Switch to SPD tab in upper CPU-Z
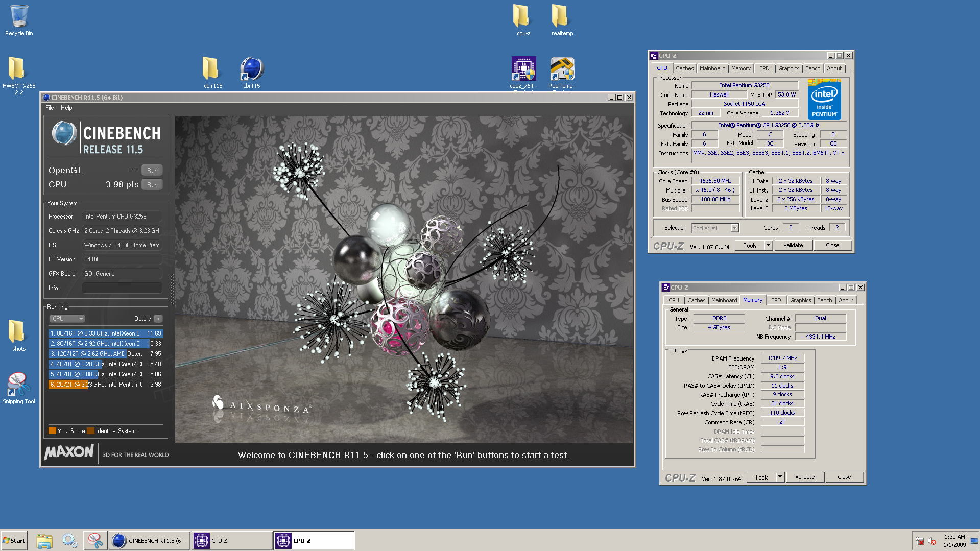Viewport: 980px width, 551px height. (764, 68)
